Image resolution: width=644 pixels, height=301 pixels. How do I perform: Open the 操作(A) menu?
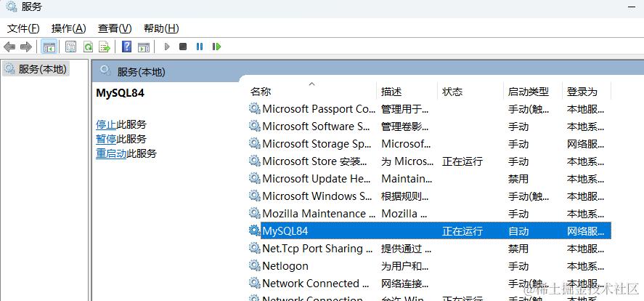coord(68,28)
